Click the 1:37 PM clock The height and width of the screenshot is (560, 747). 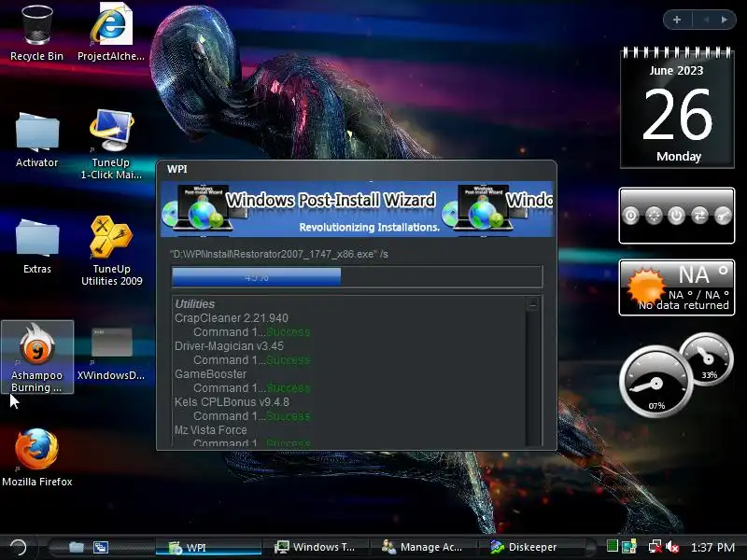pos(712,547)
